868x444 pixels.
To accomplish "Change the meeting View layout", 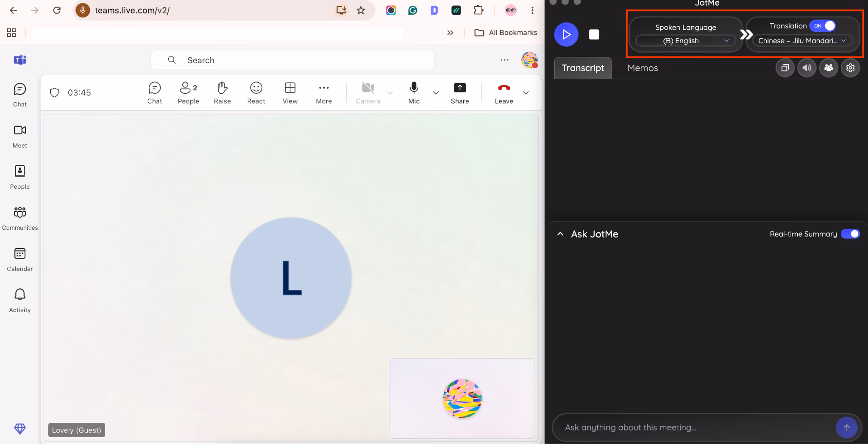I will (x=290, y=93).
